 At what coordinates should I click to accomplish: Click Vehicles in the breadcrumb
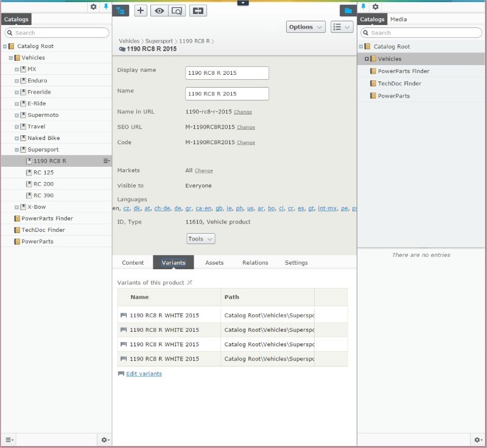pos(129,41)
